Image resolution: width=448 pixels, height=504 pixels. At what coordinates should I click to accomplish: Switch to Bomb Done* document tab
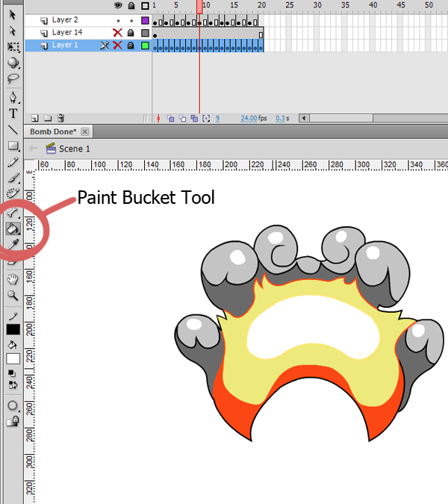(53, 131)
